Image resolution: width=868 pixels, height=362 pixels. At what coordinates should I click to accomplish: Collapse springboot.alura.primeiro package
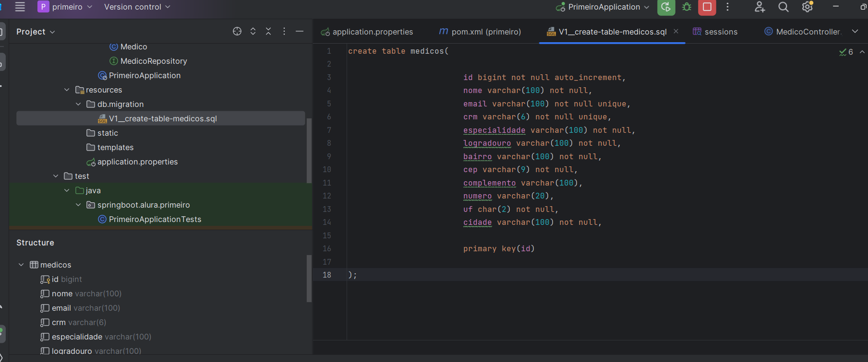(78, 205)
